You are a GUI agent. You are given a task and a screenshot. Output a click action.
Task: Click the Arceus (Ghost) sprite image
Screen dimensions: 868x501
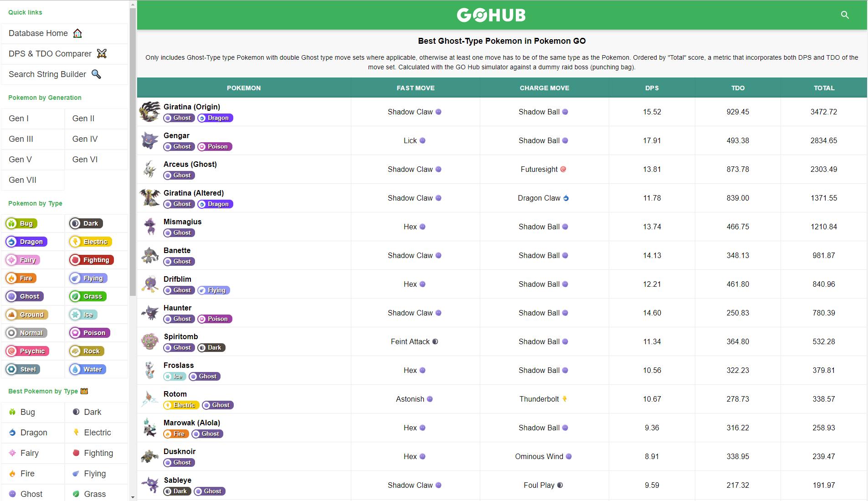coord(150,169)
